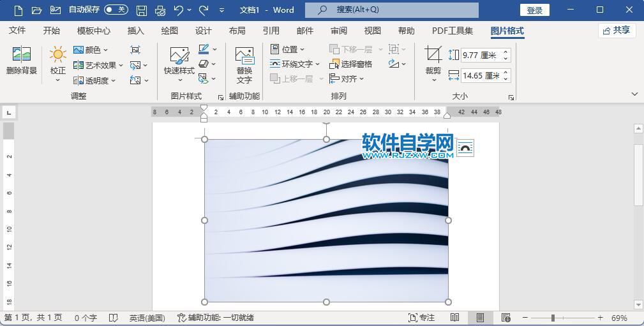Switch to the 设计 tab
The image size is (644, 326).
[x=204, y=31]
